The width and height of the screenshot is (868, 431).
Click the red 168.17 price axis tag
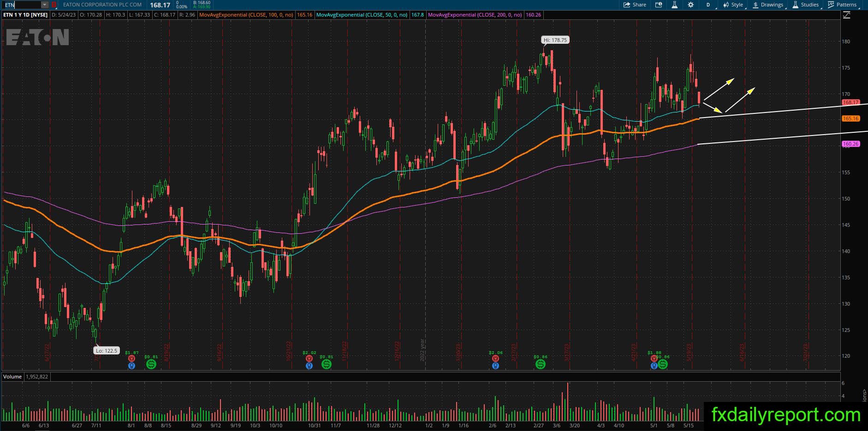(850, 102)
